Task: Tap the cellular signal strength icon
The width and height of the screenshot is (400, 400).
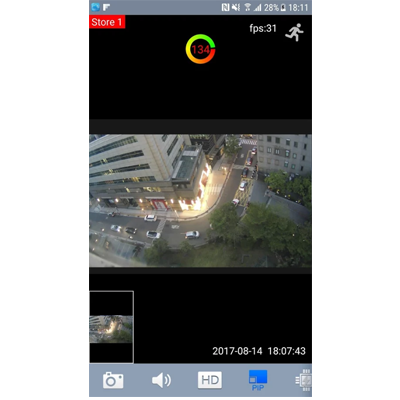Action: pyautogui.click(x=257, y=7)
